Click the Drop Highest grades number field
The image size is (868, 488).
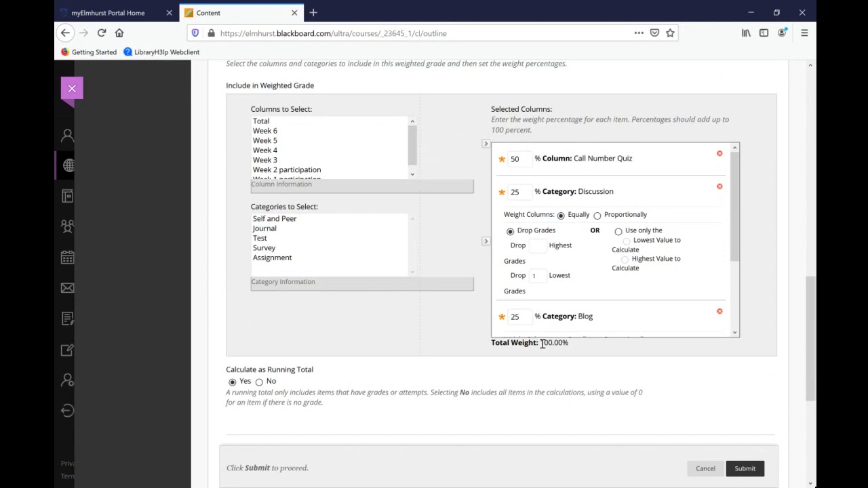tap(538, 245)
